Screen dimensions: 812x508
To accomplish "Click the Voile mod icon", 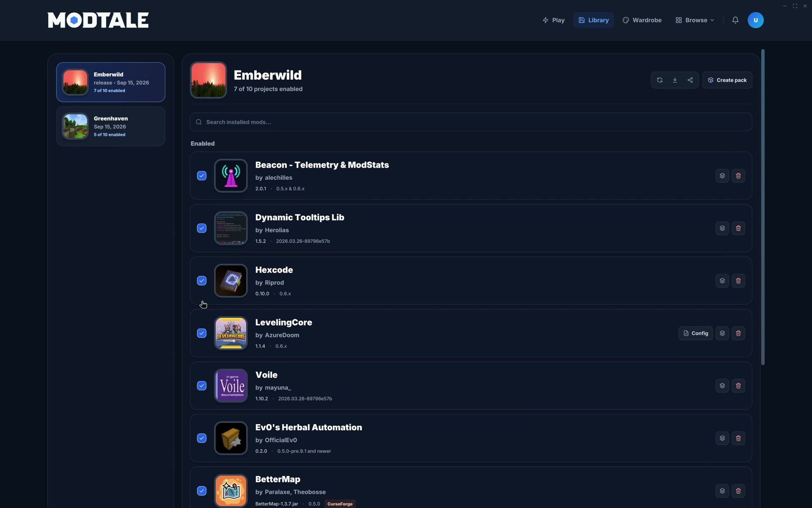I will coord(231,386).
